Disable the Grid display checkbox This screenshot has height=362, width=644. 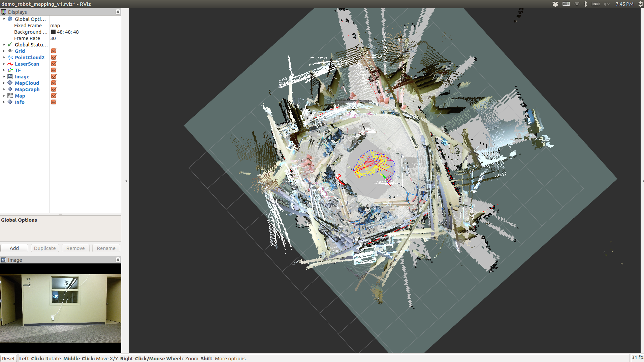[54, 51]
